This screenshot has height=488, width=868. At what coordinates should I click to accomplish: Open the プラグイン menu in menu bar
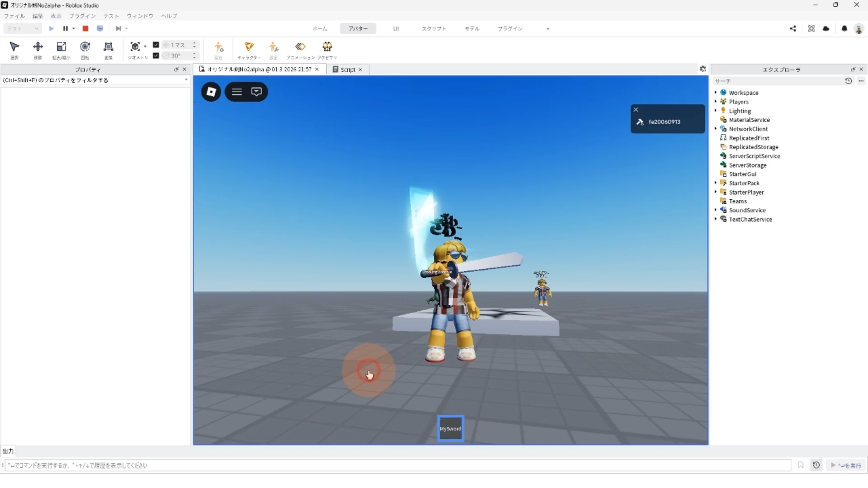point(82,16)
